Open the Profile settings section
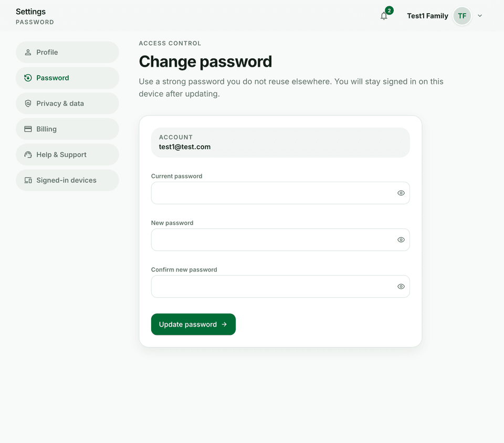 (x=67, y=52)
